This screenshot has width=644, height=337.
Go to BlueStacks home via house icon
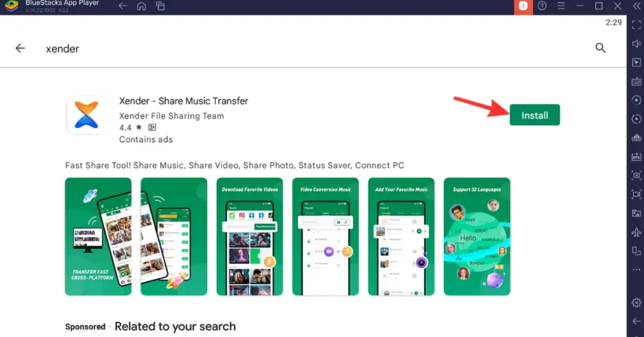(x=142, y=6)
